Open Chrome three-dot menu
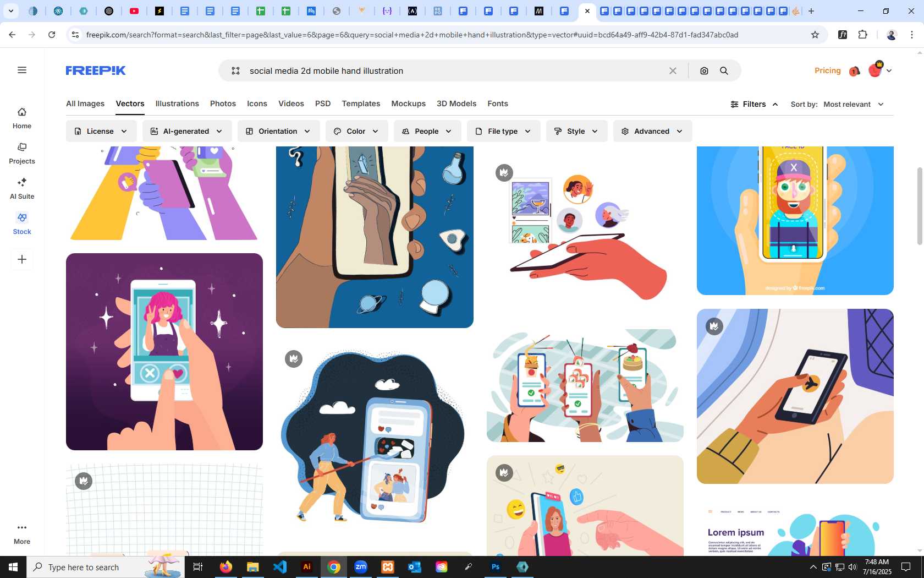This screenshot has width=924, height=578. pyautogui.click(x=912, y=35)
